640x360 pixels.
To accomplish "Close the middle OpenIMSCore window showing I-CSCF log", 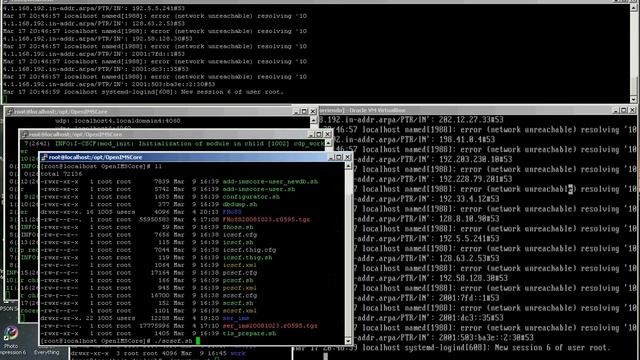I will coord(327,134).
